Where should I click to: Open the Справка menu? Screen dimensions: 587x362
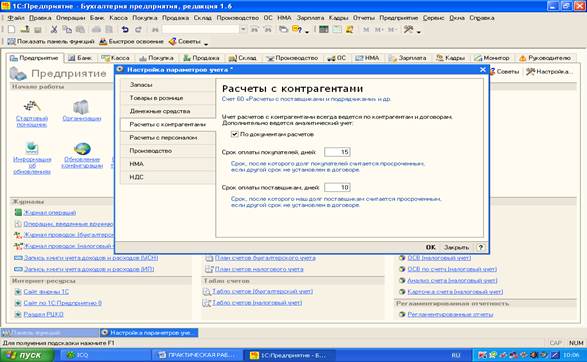click(481, 18)
